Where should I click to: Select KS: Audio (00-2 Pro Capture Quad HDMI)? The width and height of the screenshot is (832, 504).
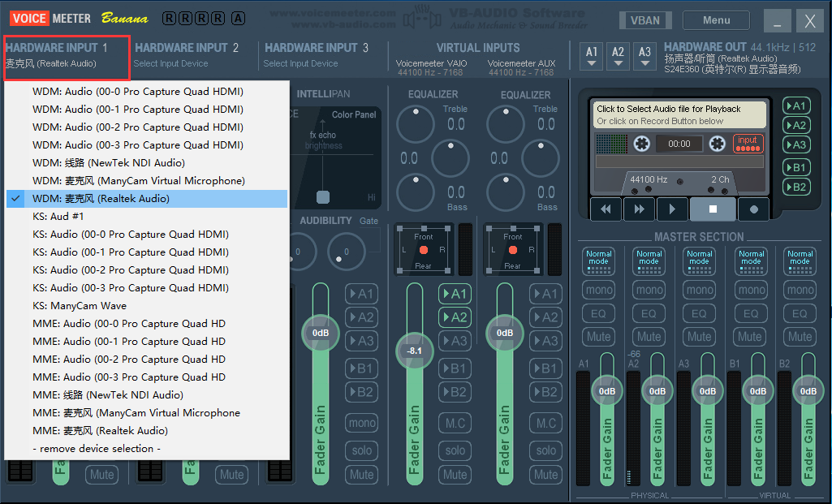[x=147, y=270]
